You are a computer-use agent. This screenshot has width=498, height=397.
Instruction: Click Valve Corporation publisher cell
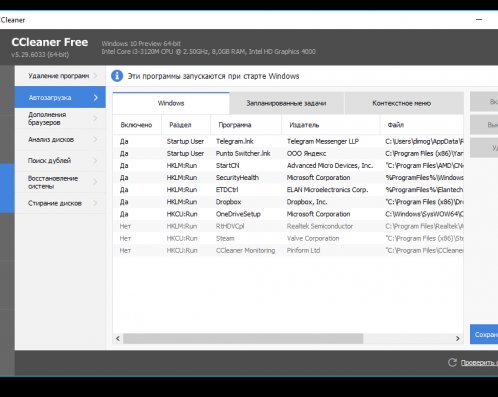[313, 238]
